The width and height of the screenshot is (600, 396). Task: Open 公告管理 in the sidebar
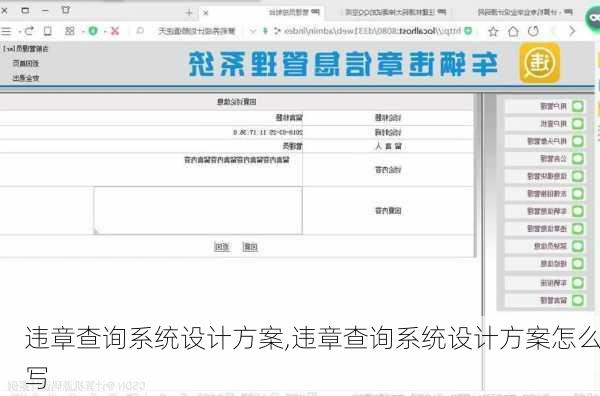[553, 158]
